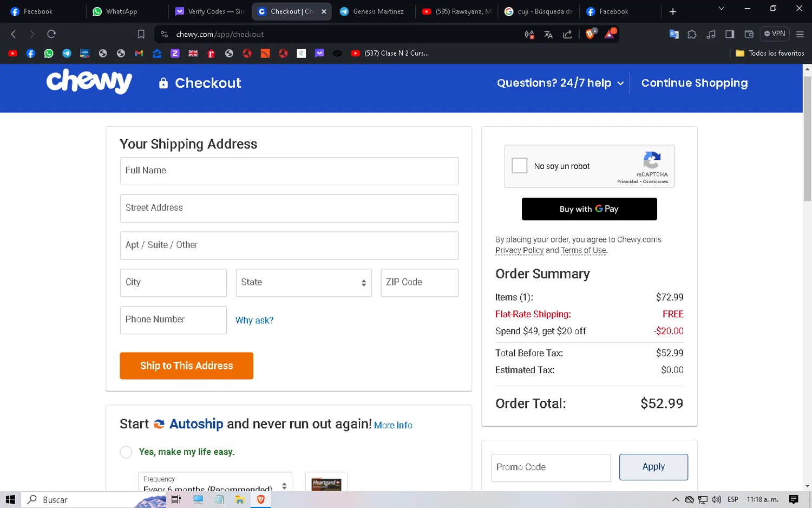The image size is (812, 508).
Task: Open Google Translate extension icon
Action: tap(674, 34)
